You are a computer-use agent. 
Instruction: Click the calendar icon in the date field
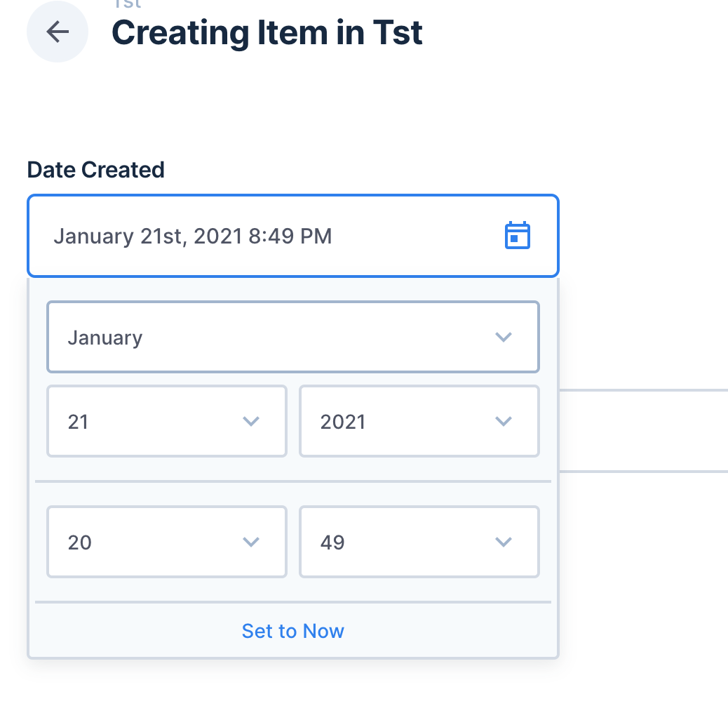(518, 236)
